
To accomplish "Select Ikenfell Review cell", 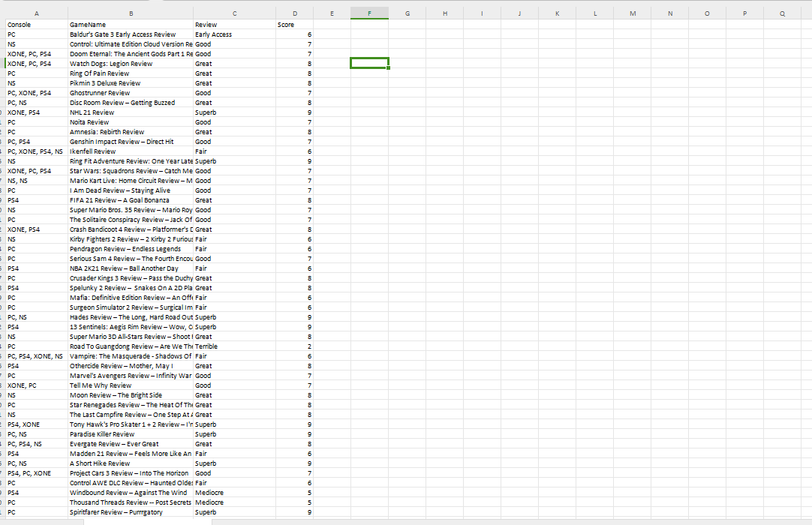I will (131, 151).
